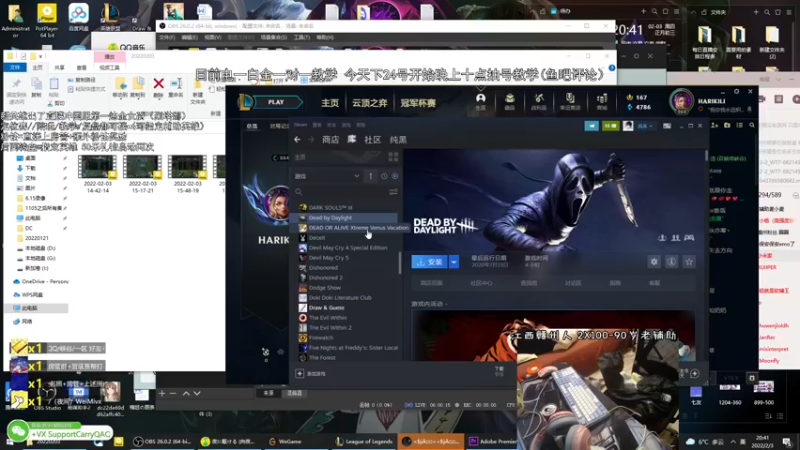The image size is (800, 450).
Task: Open the League client collection icon
Action: (510, 101)
